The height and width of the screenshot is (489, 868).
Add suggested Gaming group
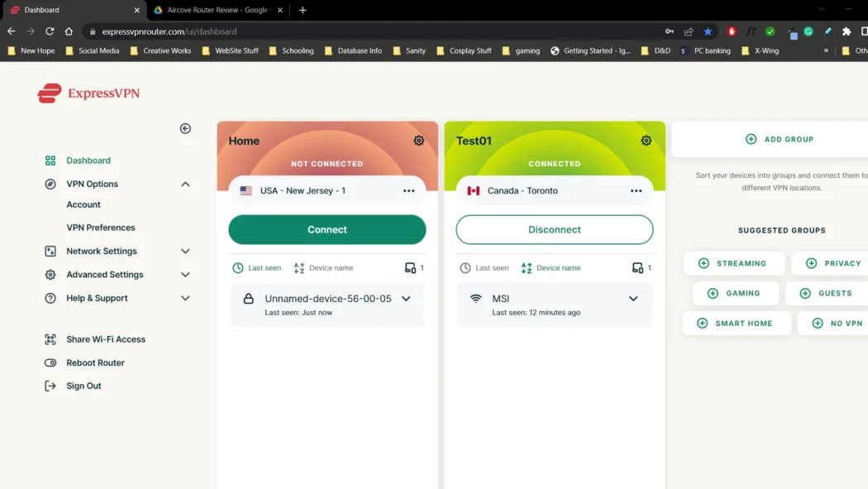[x=736, y=294]
